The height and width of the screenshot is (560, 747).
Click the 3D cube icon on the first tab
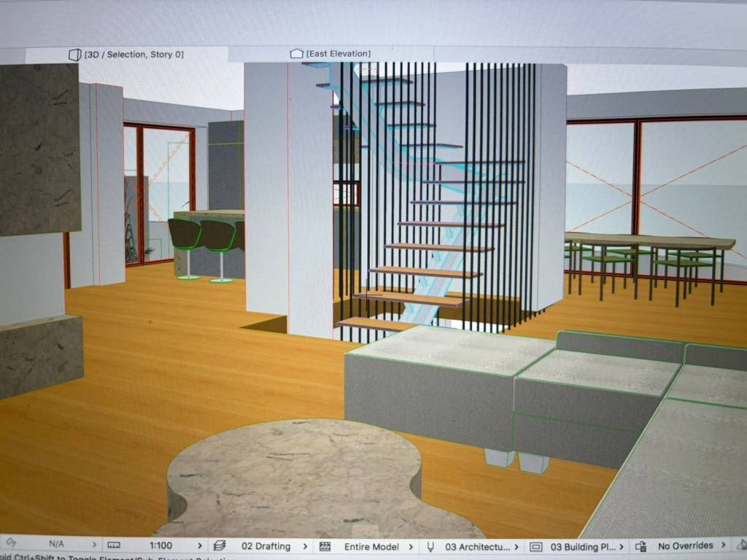[x=74, y=55]
